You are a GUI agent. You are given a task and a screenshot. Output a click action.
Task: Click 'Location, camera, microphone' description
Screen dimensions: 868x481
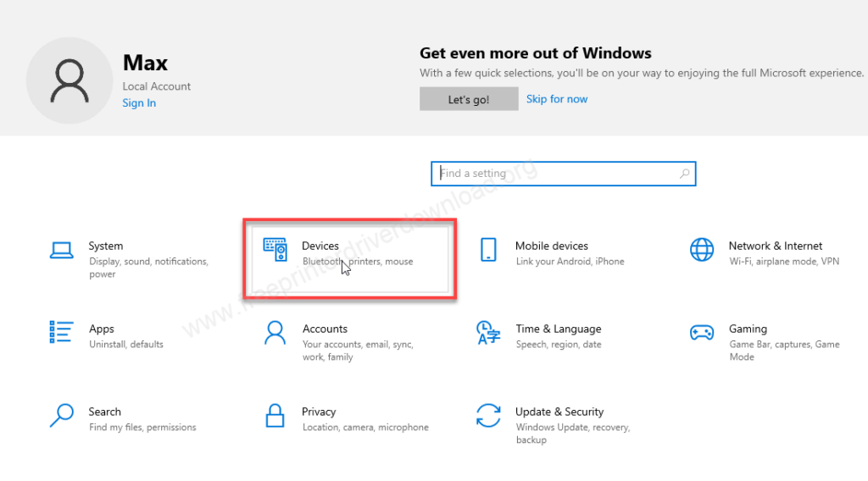pos(365,427)
